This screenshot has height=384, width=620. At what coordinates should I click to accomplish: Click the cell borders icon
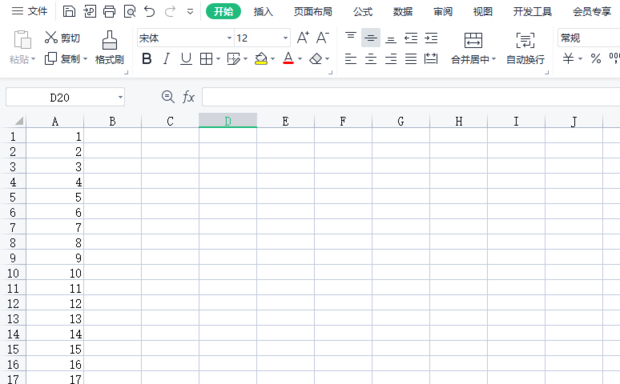point(206,59)
